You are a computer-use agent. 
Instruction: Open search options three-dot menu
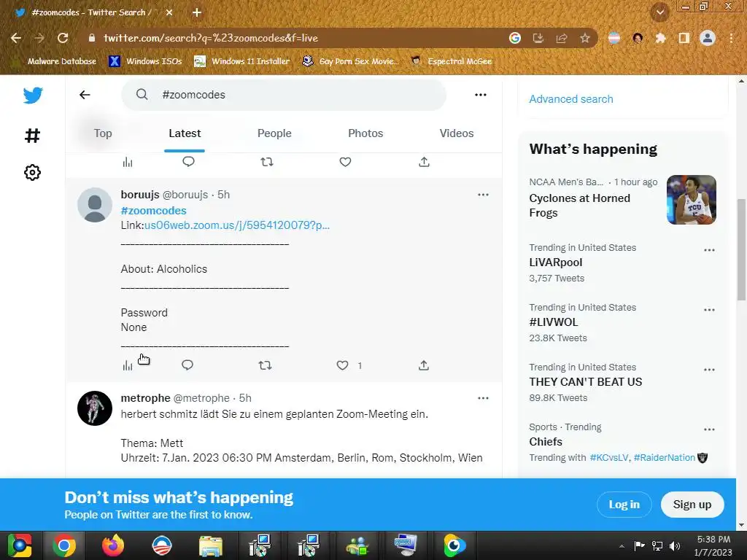tap(481, 95)
